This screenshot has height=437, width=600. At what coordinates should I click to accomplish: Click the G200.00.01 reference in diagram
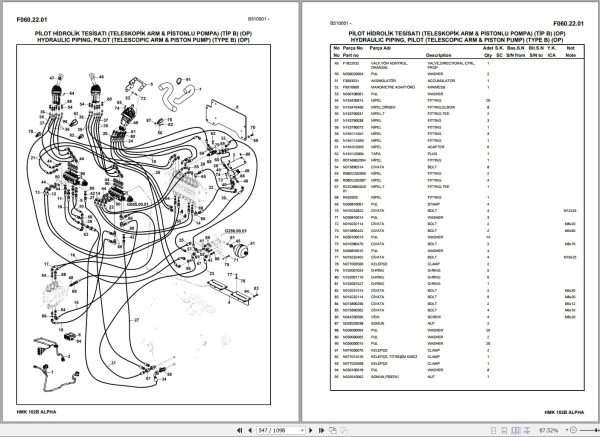pos(235,231)
